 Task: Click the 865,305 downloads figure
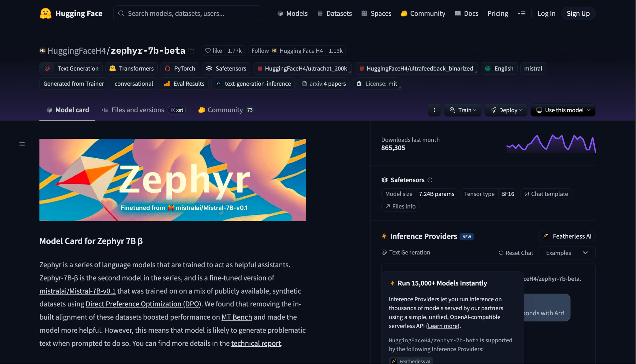coord(393,148)
